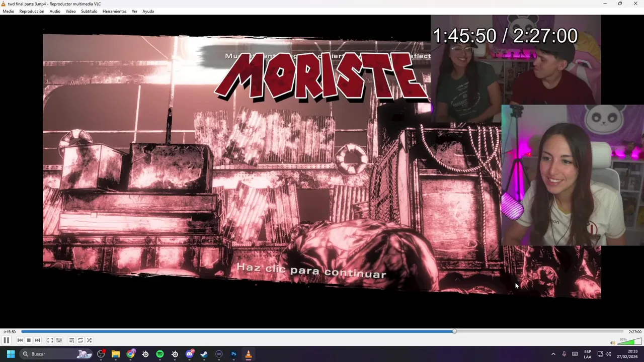Adjust the VLC volume slider at 65%

[629, 341]
